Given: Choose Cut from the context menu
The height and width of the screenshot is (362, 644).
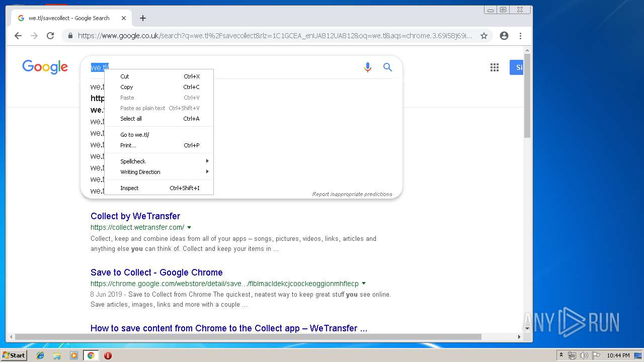Looking at the screenshot, I should point(159,76).
